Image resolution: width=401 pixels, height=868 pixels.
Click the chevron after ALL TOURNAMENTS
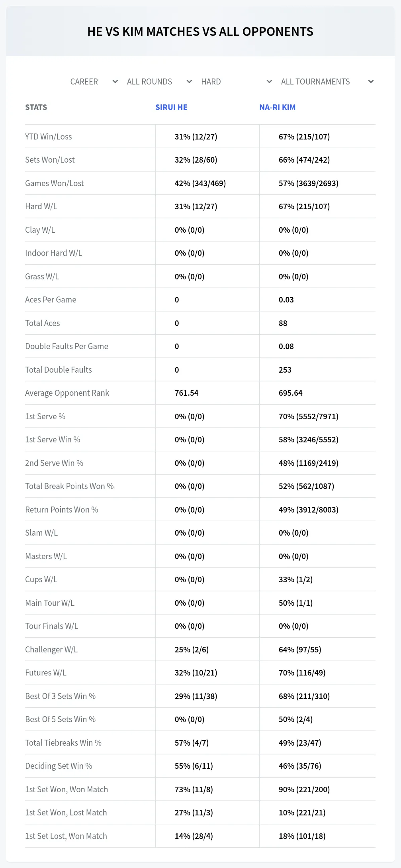pyautogui.click(x=371, y=82)
